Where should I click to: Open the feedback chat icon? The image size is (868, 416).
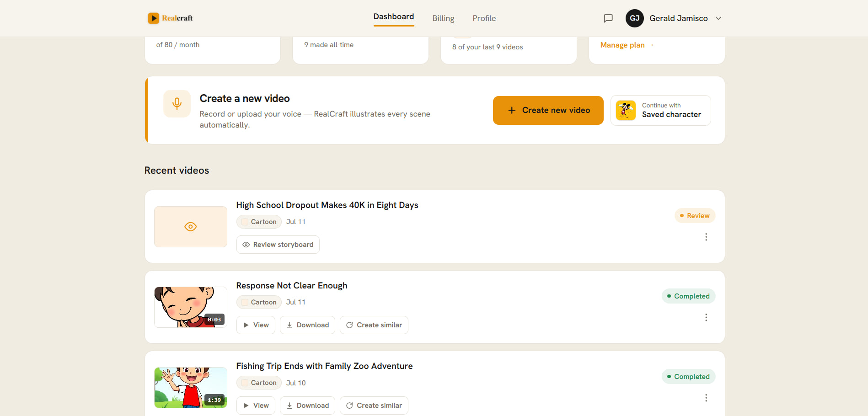[608, 18]
